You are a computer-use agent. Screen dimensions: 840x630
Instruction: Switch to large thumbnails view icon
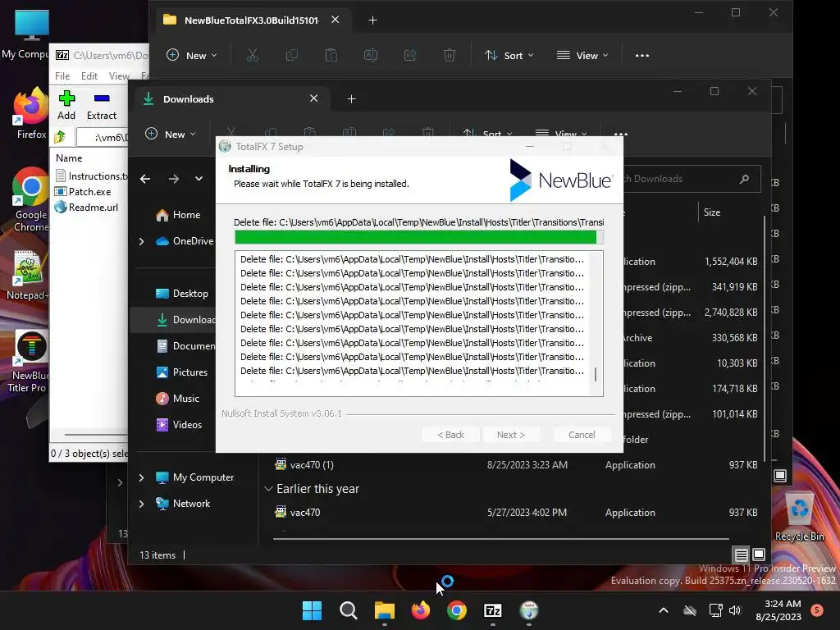(759, 555)
